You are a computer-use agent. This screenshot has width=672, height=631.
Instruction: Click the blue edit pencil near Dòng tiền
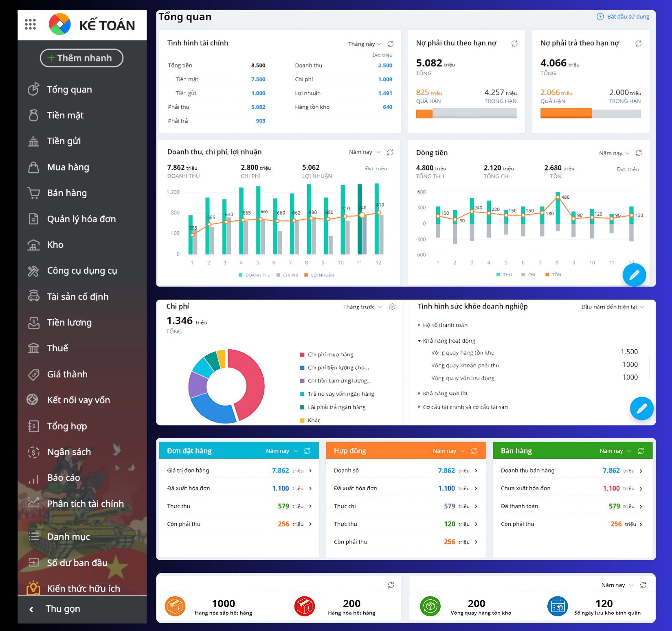click(634, 275)
